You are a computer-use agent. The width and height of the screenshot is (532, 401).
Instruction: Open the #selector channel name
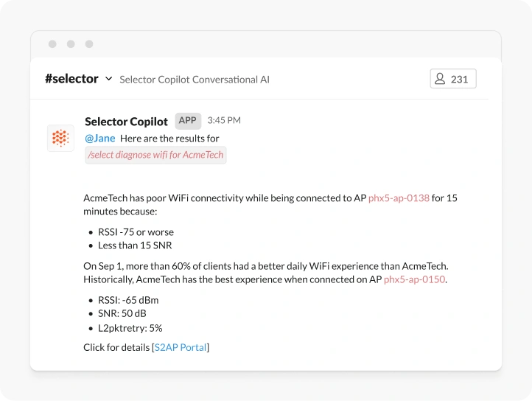click(x=71, y=79)
